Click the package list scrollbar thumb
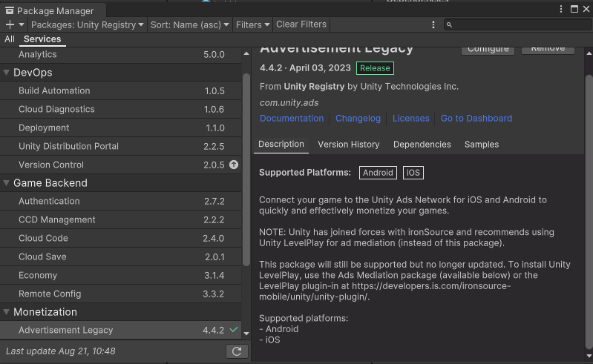Screen dimensions: 593x364 (x=246, y=170)
